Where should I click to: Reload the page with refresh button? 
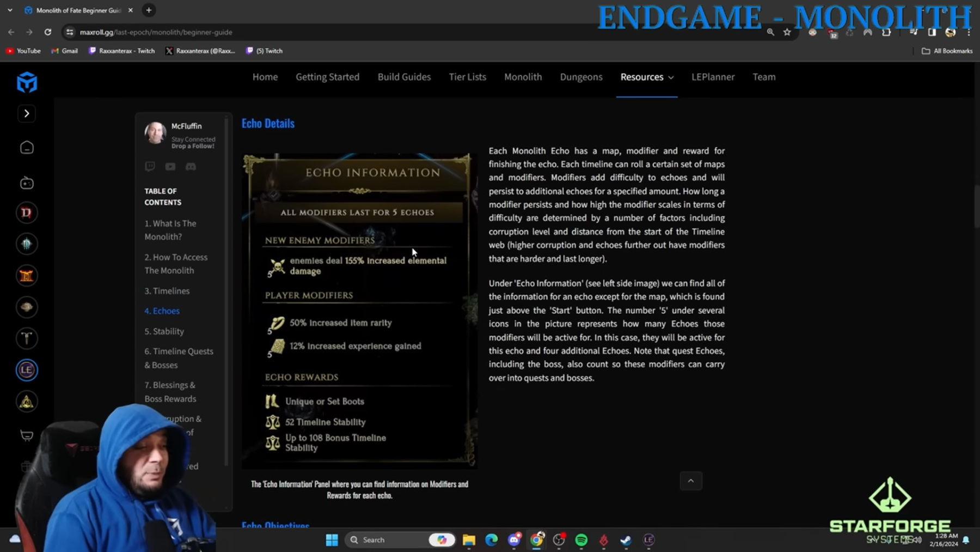pyautogui.click(x=48, y=32)
